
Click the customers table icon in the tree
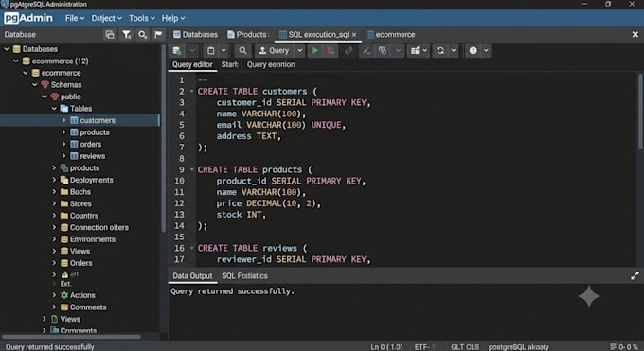click(74, 120)
